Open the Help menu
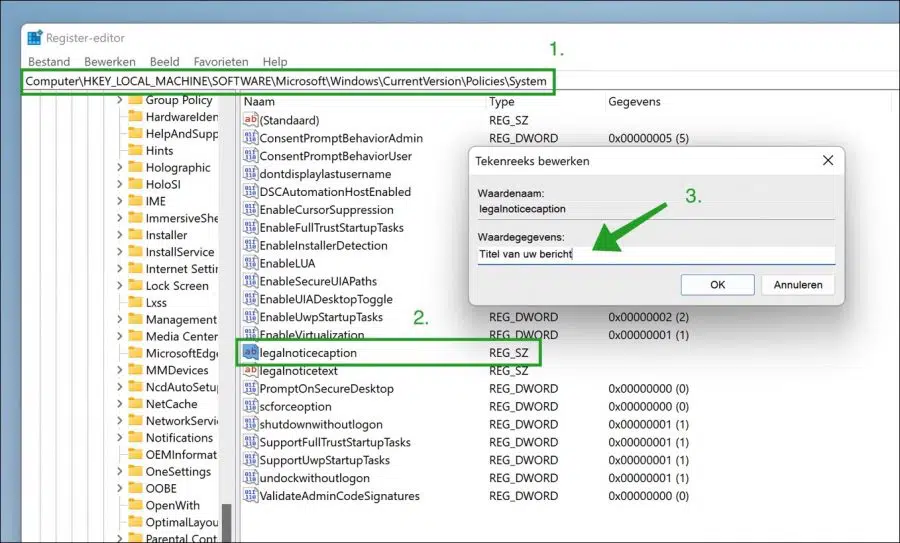The width and height of the screenshot is (900, 543). 275,61
